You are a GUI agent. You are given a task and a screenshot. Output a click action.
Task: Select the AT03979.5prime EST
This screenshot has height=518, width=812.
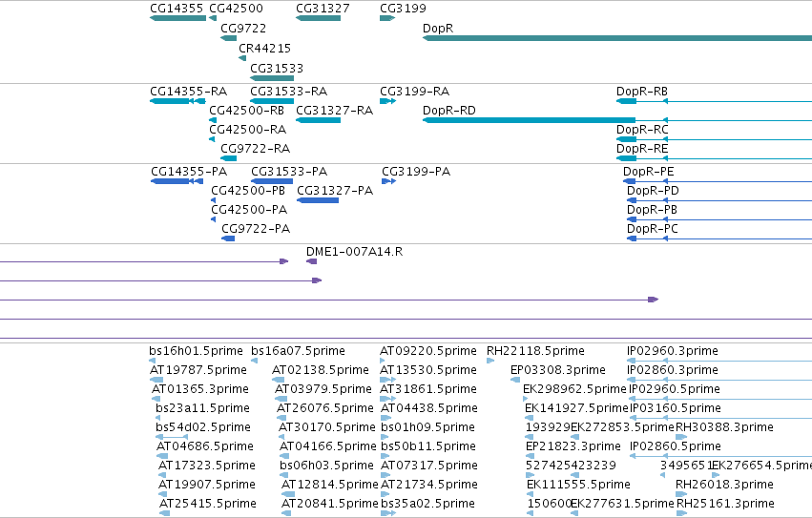coord(281,399)
